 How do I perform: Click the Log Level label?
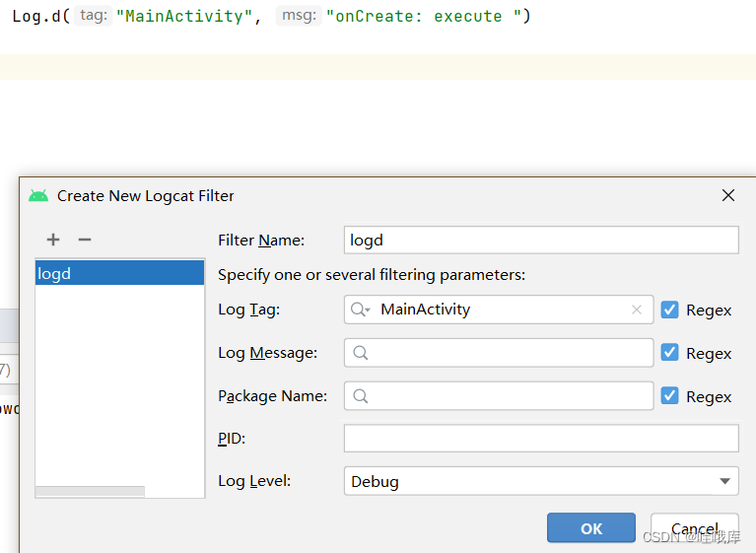pos(254,481)
